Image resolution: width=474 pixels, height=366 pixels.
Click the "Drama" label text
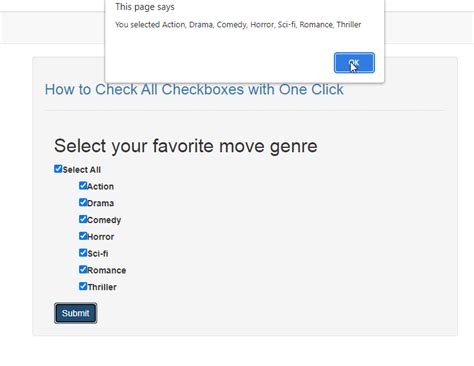tap(101, 203)
